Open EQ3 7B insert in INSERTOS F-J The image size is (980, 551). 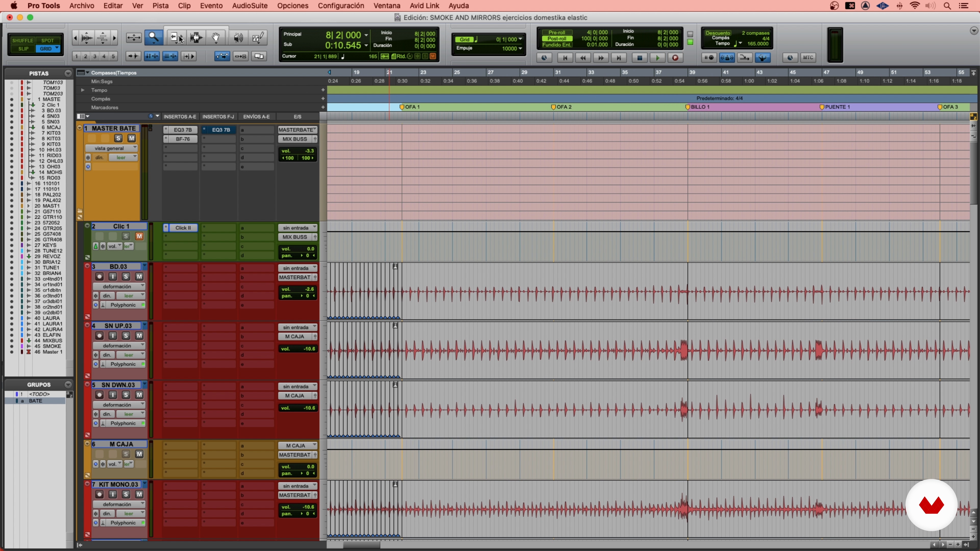tap(221, 130)
